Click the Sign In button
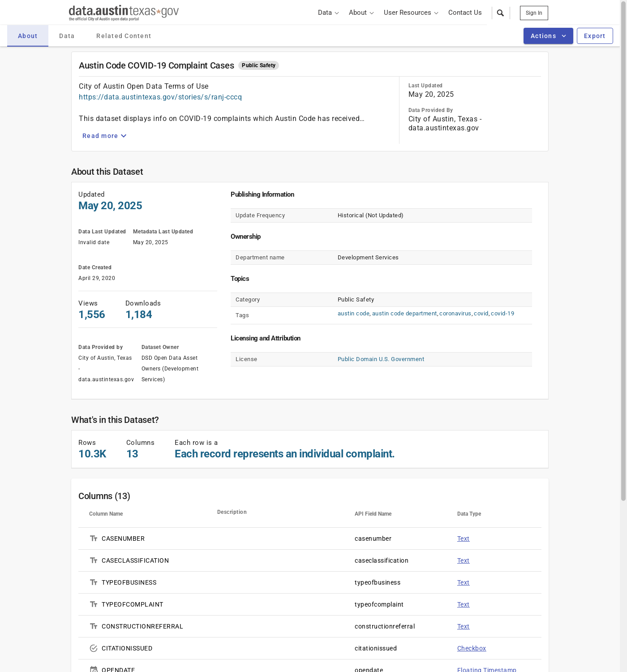The height and width of the screenshot is (672, 627). tap(534, 13)
